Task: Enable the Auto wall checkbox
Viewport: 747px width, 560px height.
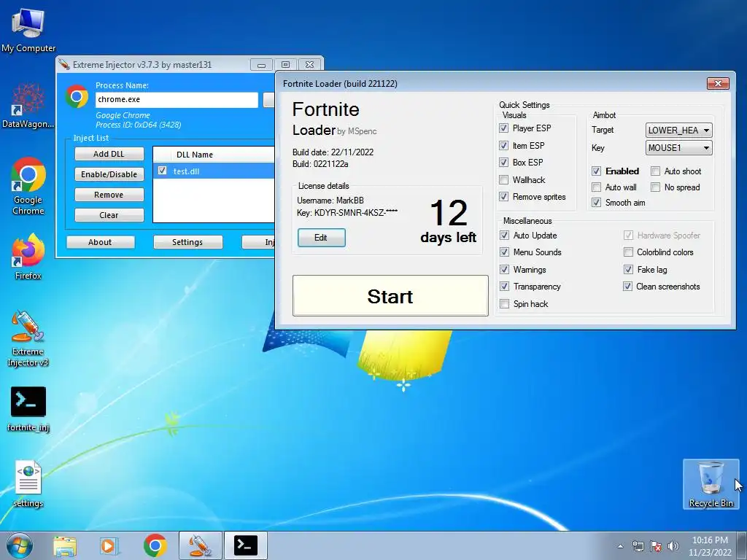Action: pyautogui.click(x=596, y=187)
